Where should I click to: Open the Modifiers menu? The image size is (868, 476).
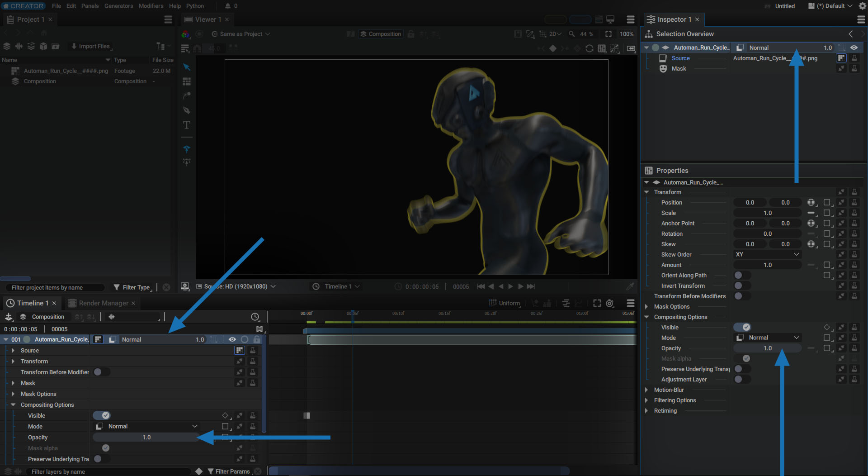click(x=151, y=6)
